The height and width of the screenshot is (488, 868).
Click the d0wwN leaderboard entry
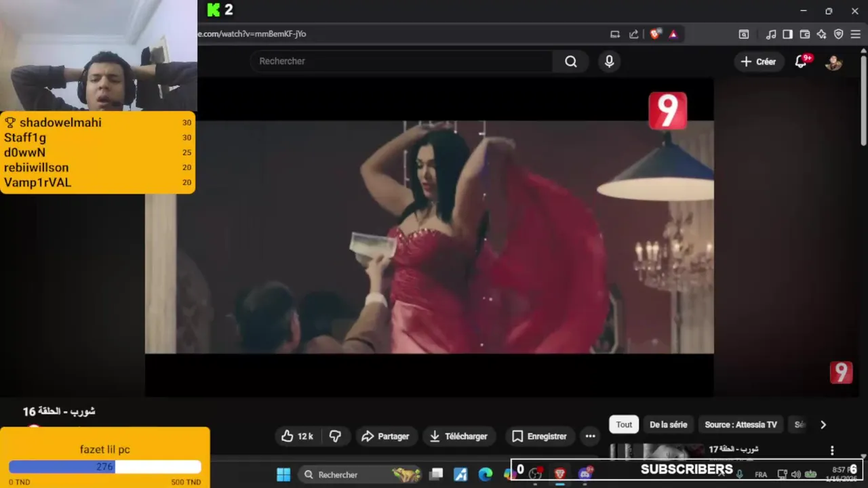click(x=98, y=152)
